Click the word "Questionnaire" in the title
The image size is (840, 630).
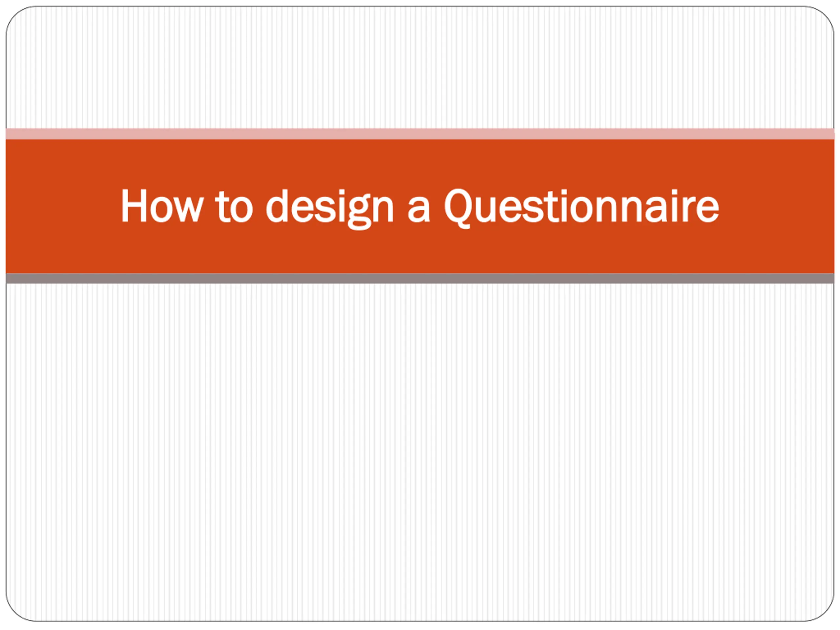(582, 208)
